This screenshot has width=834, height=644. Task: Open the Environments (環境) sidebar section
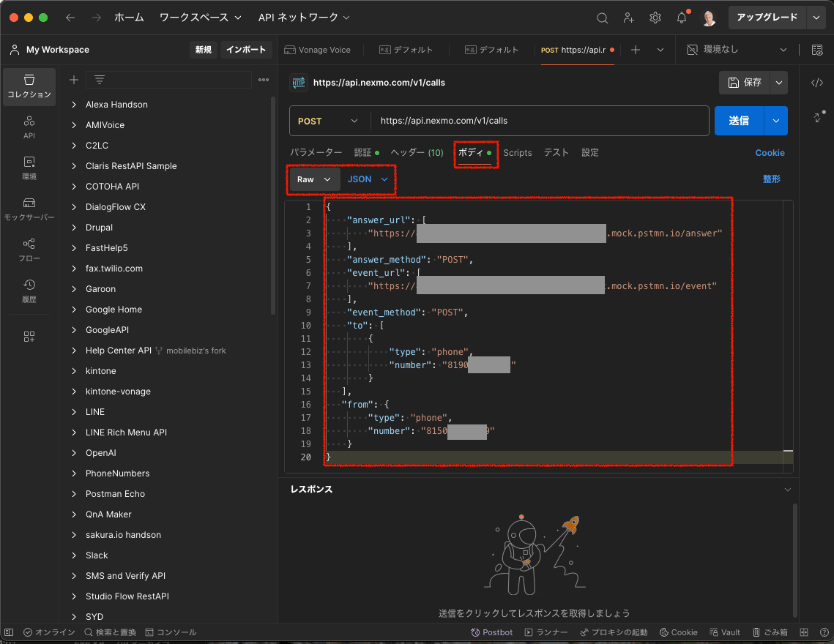tap(29, 168)
